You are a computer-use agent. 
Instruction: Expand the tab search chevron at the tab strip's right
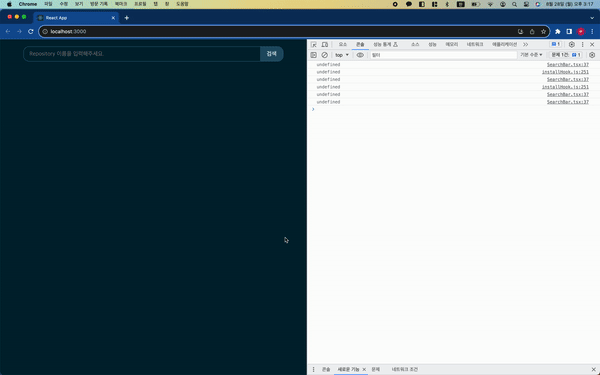click(x=592, y=18)
